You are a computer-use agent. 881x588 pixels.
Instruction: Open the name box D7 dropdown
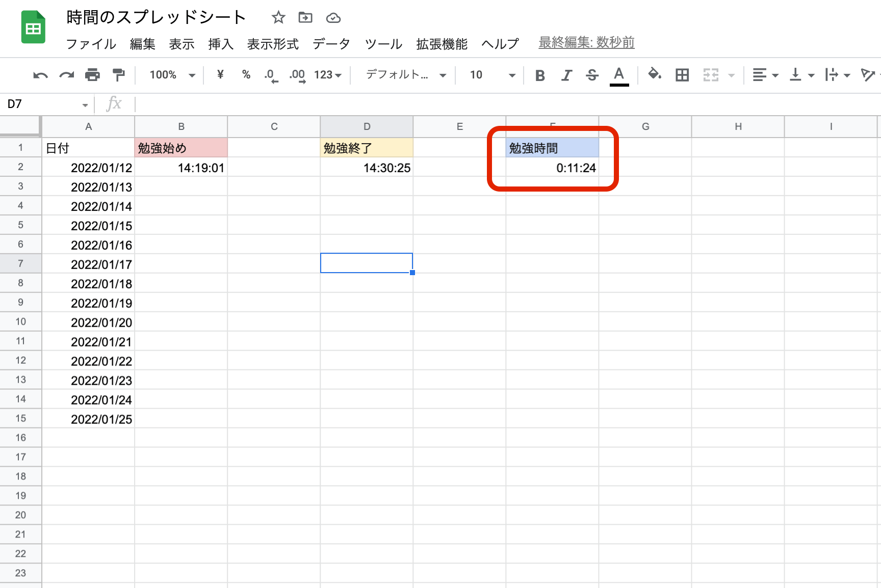85,105
